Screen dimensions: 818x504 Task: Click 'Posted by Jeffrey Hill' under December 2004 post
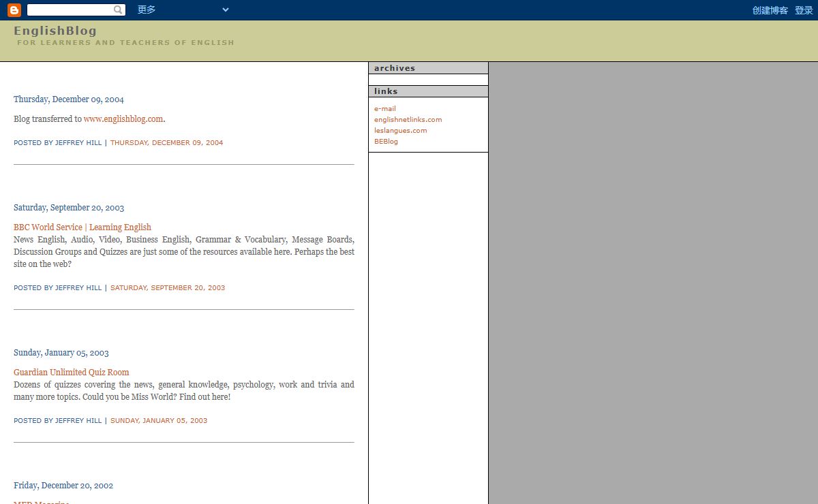pyautogui.click(x=57, y=143)
